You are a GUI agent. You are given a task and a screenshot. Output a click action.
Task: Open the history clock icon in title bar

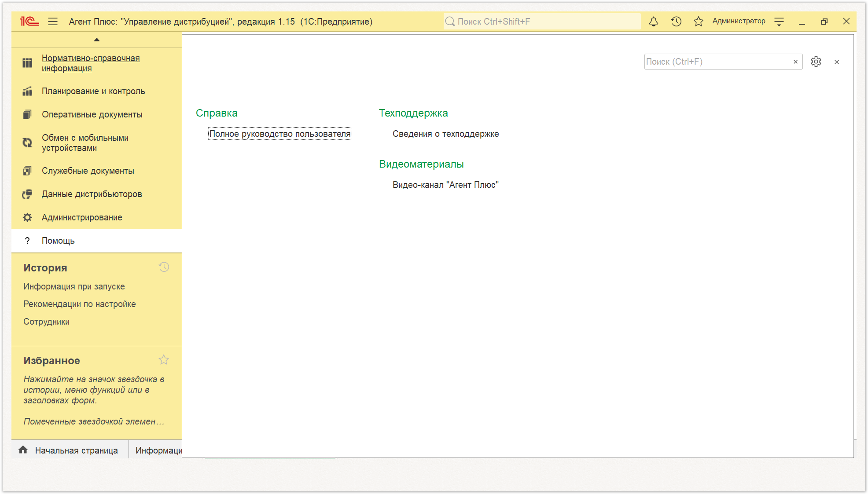pos(677,21)
